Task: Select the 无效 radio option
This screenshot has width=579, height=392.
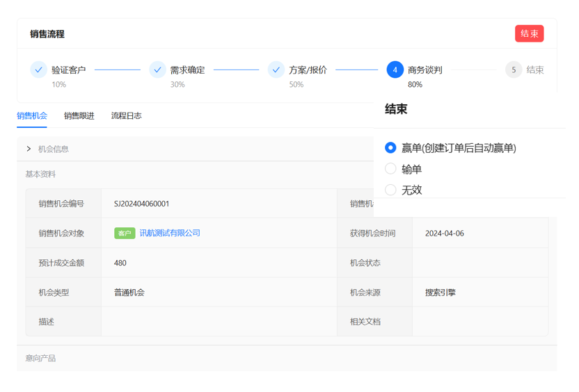Action: click(x=390, y=190)
